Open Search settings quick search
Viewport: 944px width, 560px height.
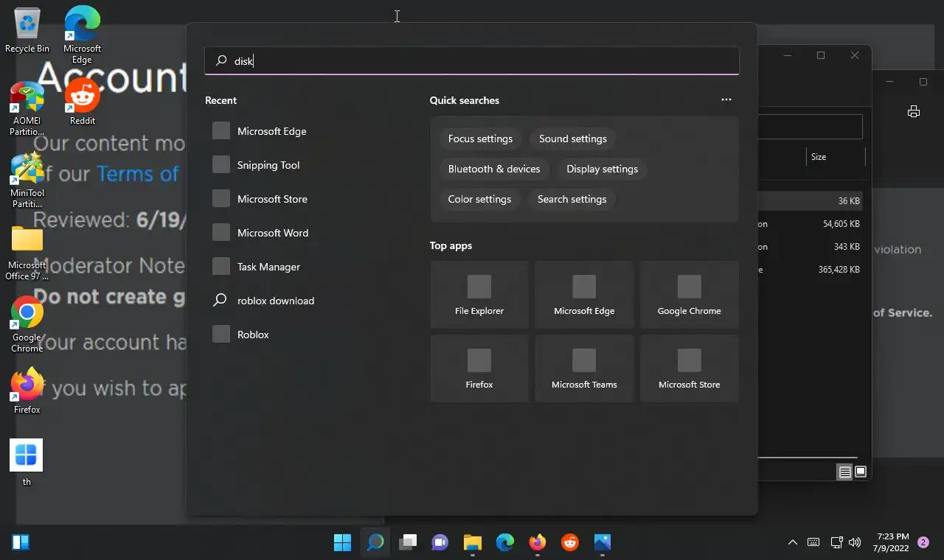coord(572,199)
